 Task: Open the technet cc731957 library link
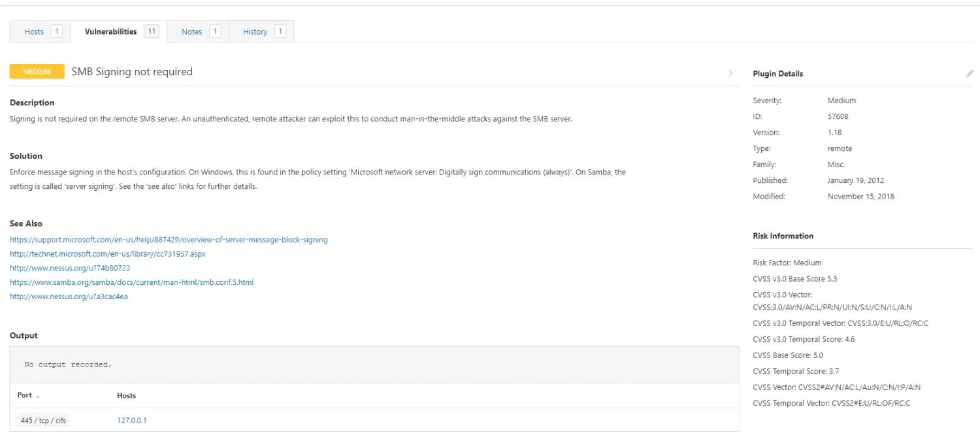(x=108, y=253)
